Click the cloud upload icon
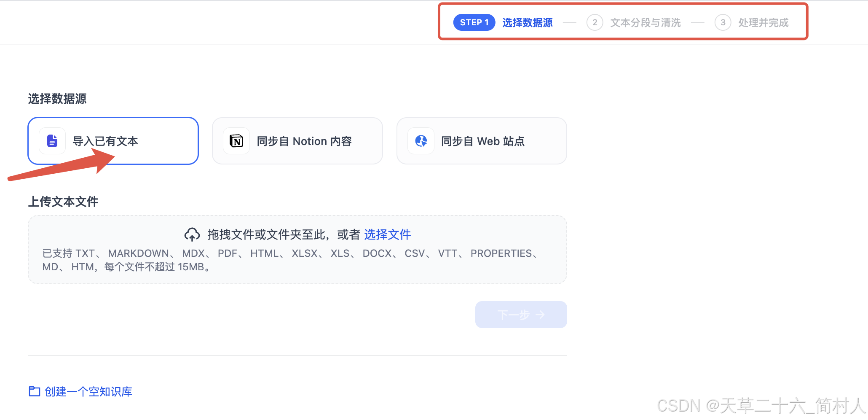 point(193,234)
